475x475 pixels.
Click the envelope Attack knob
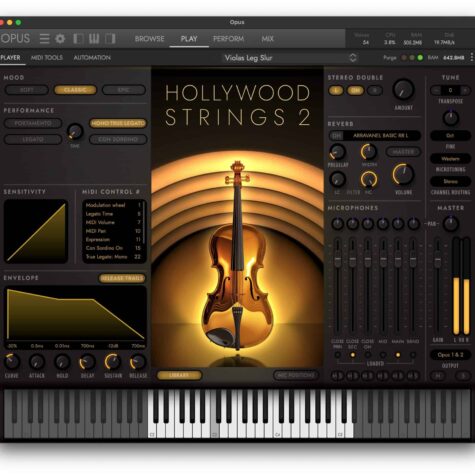(x=37, y=362)
